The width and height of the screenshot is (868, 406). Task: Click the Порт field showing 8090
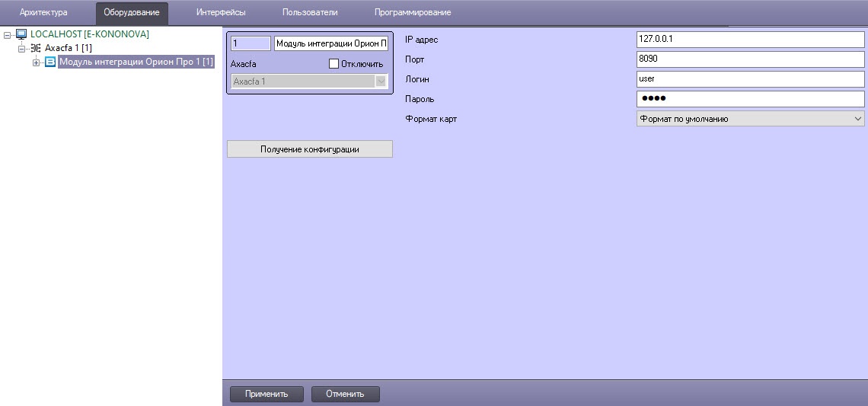(750, 59)
